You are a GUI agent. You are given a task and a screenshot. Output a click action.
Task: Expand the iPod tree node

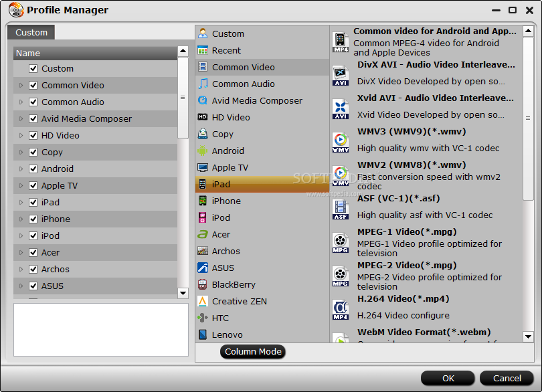[21, 235]
